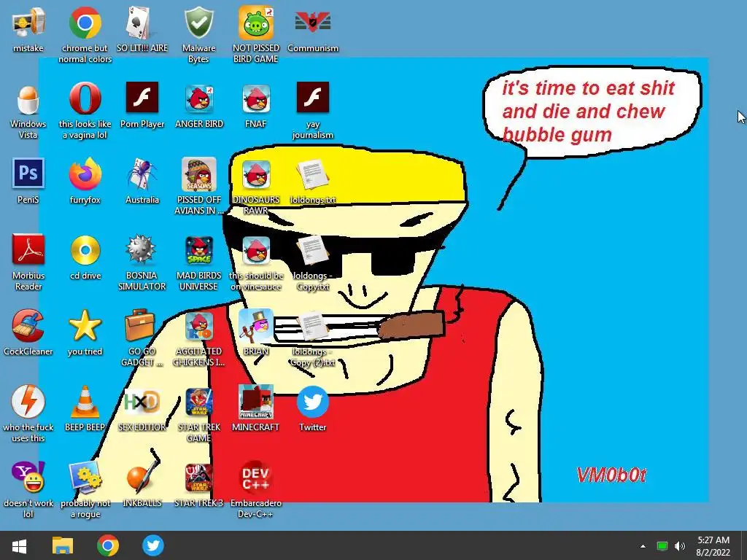Viewport: 747px width, 560px height.
Task: Open the cd drive disc icon
Action: click(85, 250)
